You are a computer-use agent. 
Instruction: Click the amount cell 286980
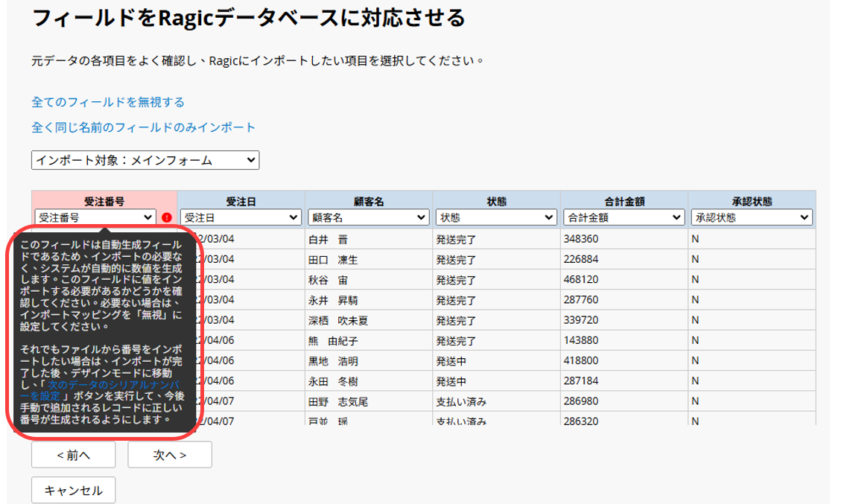pyautogui.click(x=624, y=401)
